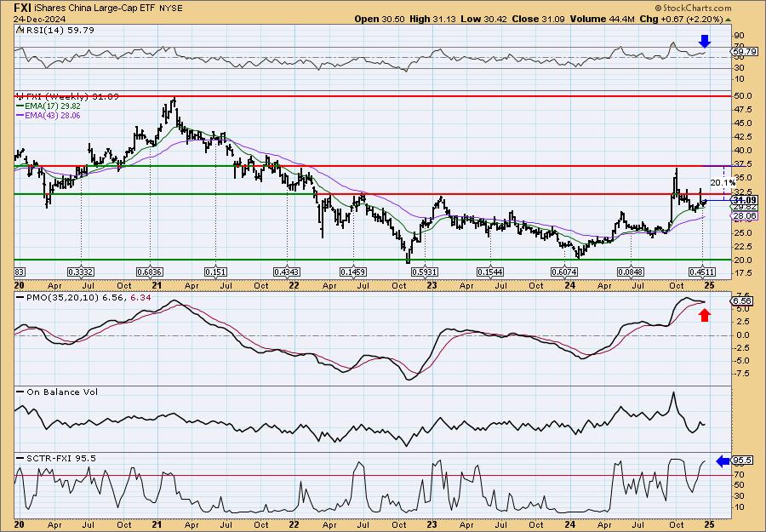
Task: Click the 0.3332 cycle label
Action: [x=81, y=272]
